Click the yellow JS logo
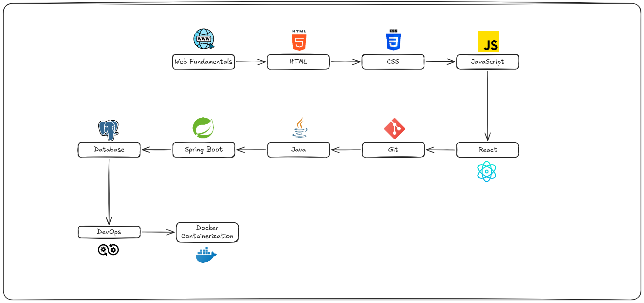Image resolution: width=644 pixels, height=303 pixels. click(489, 41)
